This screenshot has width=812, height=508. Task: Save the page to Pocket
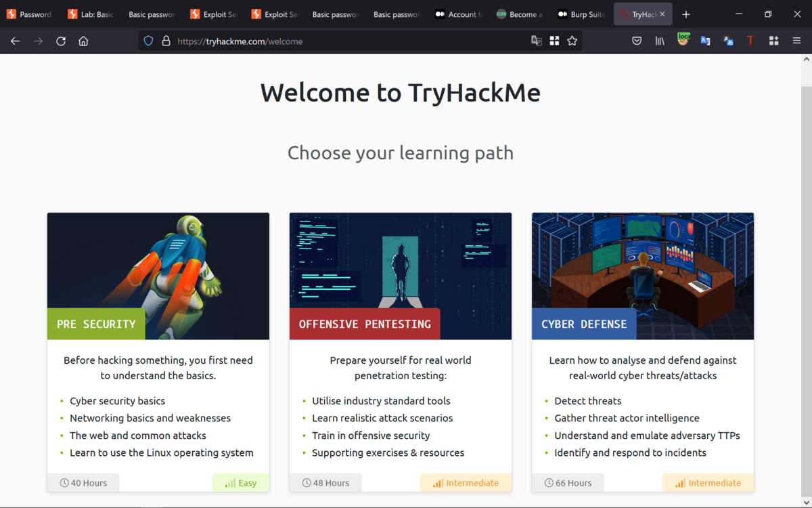637,41
